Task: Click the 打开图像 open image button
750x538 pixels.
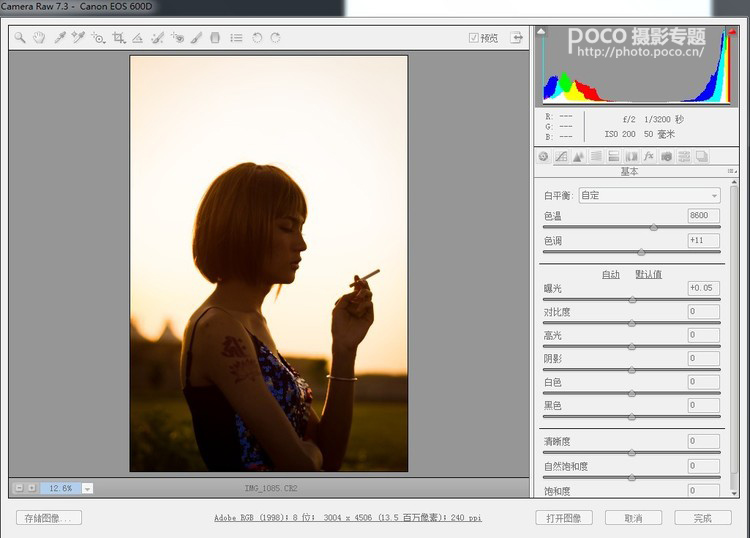Action: coord(563,518)
